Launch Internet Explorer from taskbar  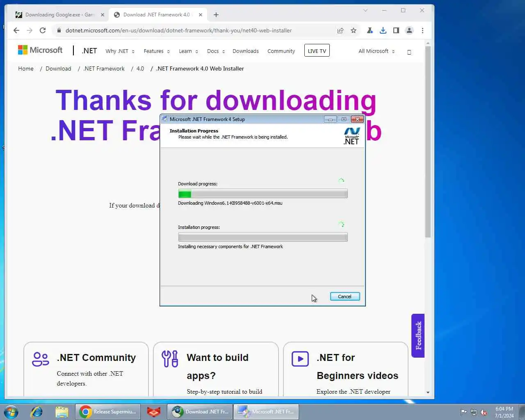pyautogui.click(x=37, y=412)
